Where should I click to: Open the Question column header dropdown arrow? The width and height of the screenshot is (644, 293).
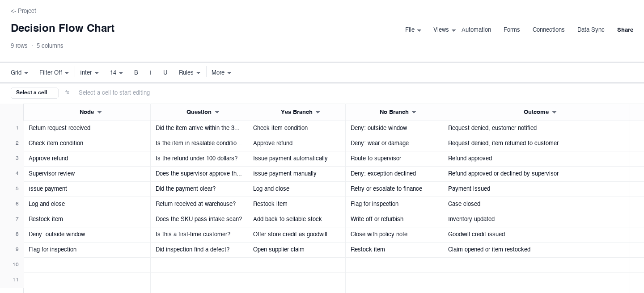click(x=217, y=113)
